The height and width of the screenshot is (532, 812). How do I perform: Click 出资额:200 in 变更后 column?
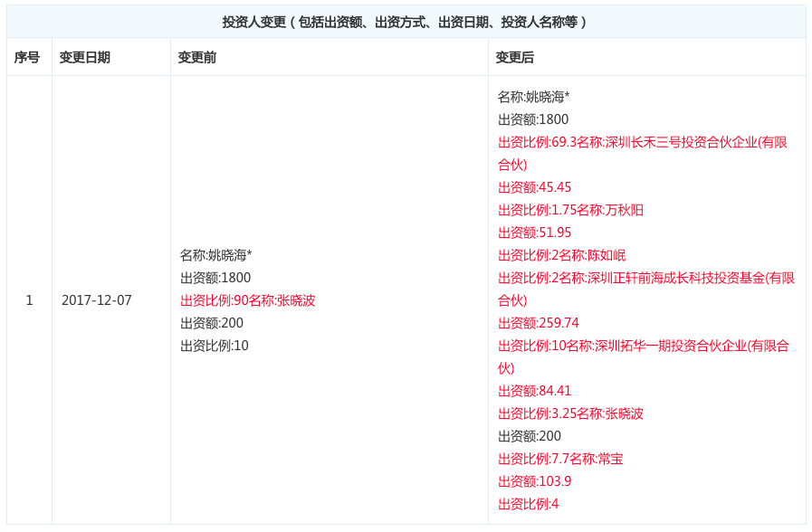[530, 436]
